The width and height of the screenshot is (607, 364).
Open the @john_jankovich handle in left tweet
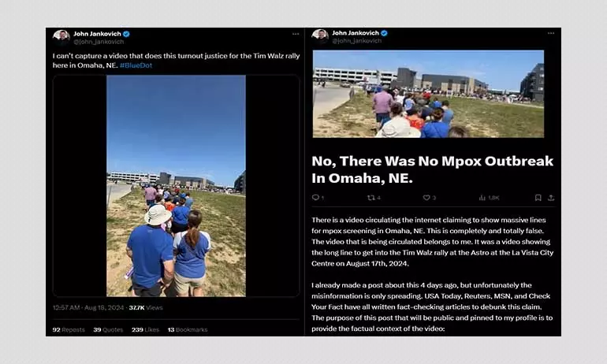[x=99, y=42]
